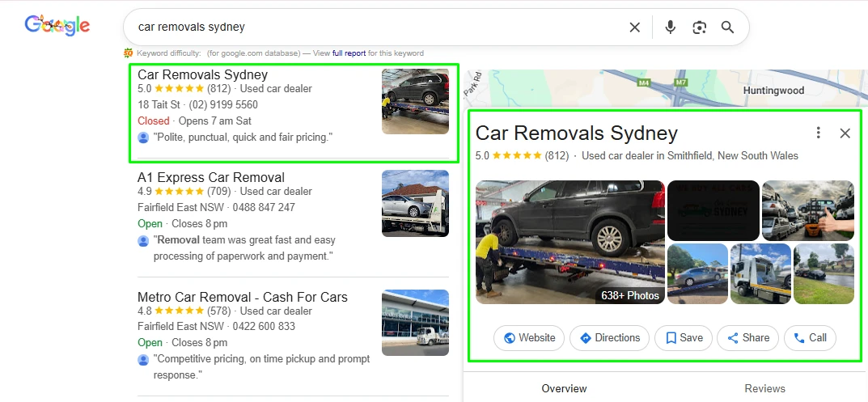The image size is (868, 402).
Task: Open the three-dot more options menu
Action: click(x=819, y=133)
